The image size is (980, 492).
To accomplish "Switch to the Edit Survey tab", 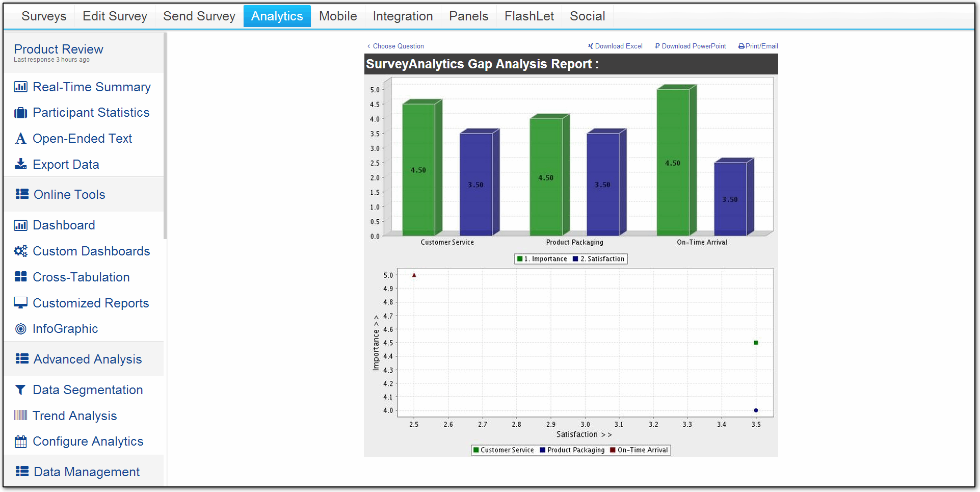I will click(x=115, y=16).
